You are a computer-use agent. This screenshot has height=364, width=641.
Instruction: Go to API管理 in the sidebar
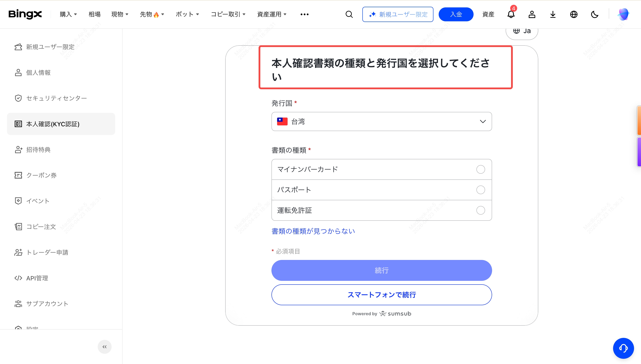coord(37,278)
